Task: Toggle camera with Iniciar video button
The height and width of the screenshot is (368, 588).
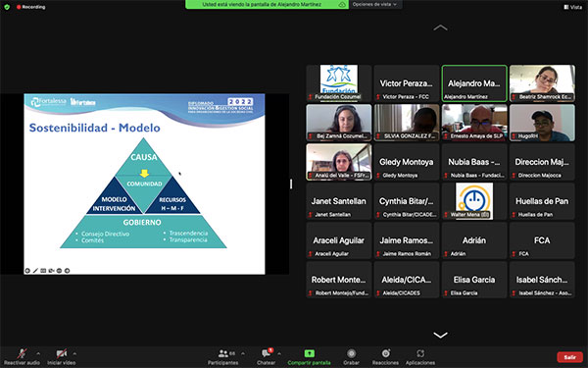Action: tap(61, 353)
